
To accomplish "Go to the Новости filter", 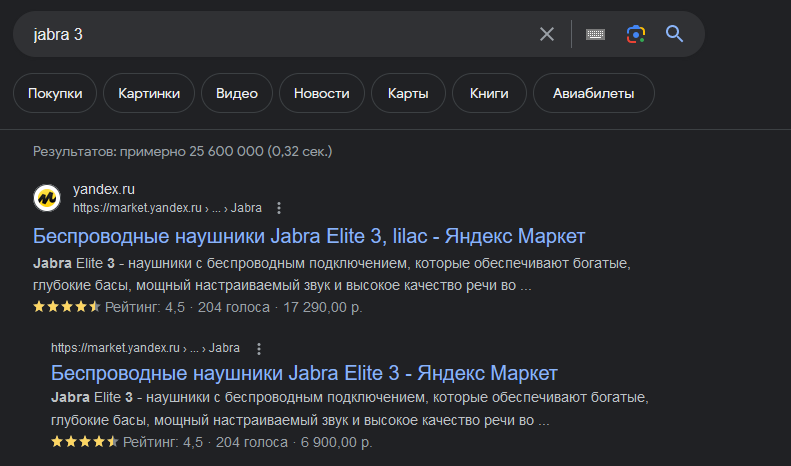I will coord(321,94).
